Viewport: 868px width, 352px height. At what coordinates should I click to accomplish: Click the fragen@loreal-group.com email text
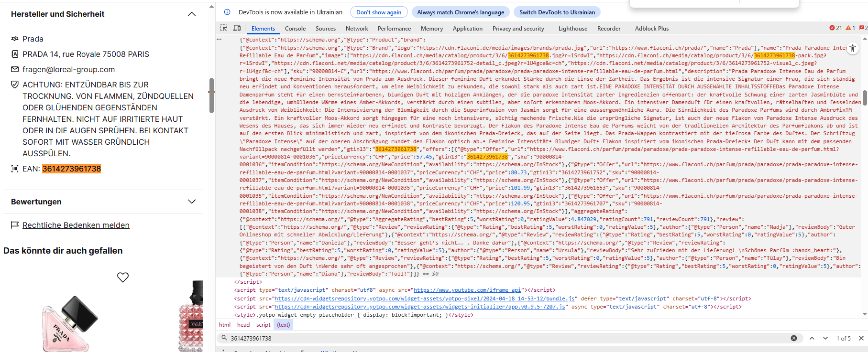[x=68, y=69]
